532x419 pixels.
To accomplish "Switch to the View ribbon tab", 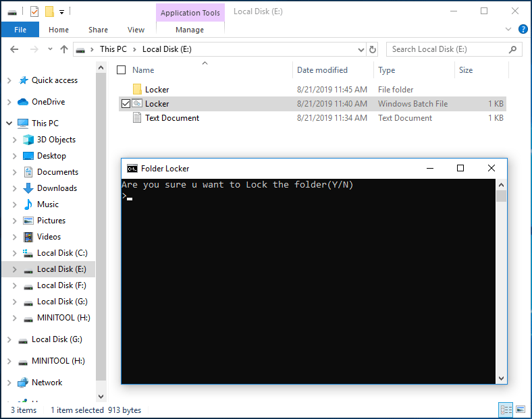I will [x=136, y=30].
